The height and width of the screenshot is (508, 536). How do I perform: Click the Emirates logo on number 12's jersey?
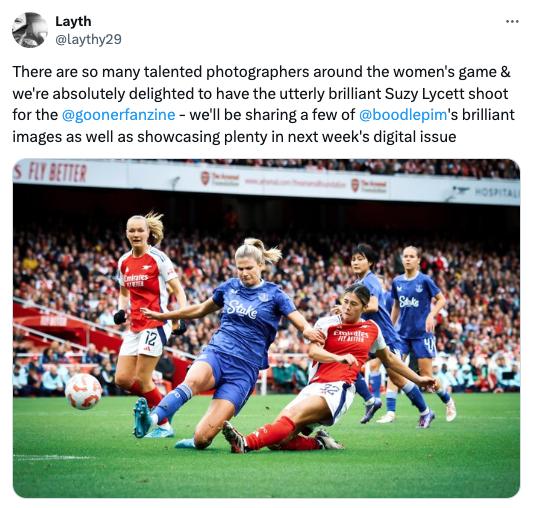[136, 279]
